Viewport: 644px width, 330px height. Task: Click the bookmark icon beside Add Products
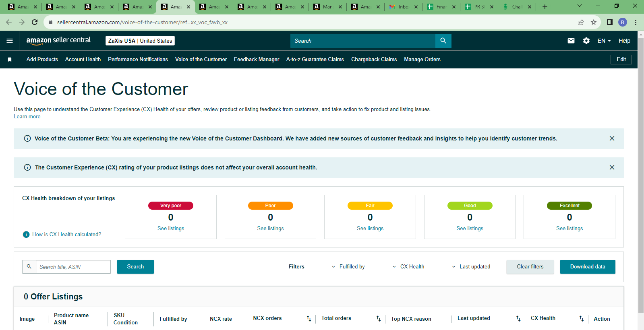10,60
